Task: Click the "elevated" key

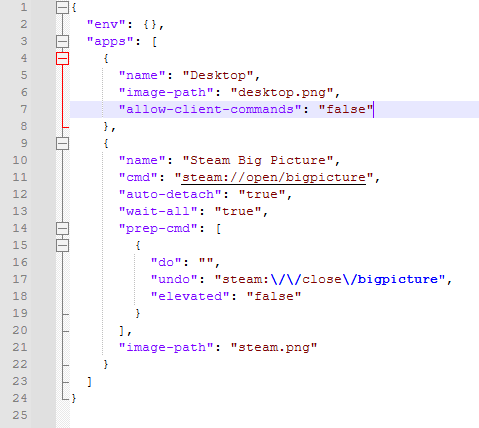Action: 190,296
